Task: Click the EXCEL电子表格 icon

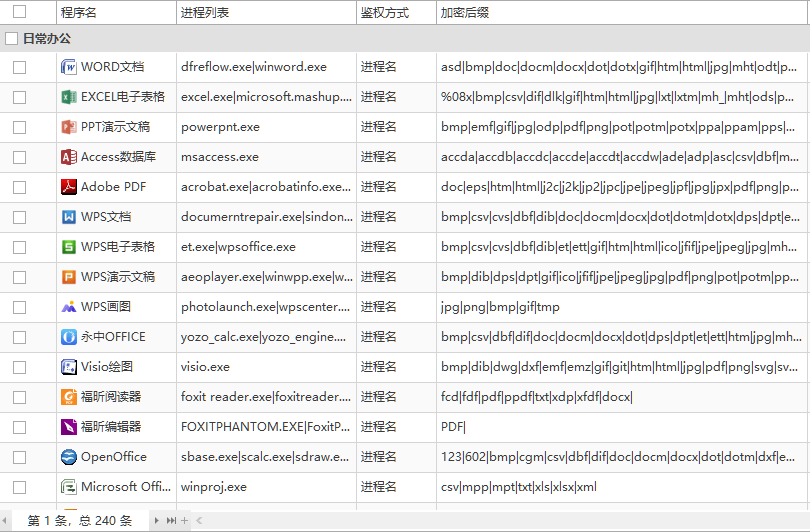Action: [x=69, y=97]
